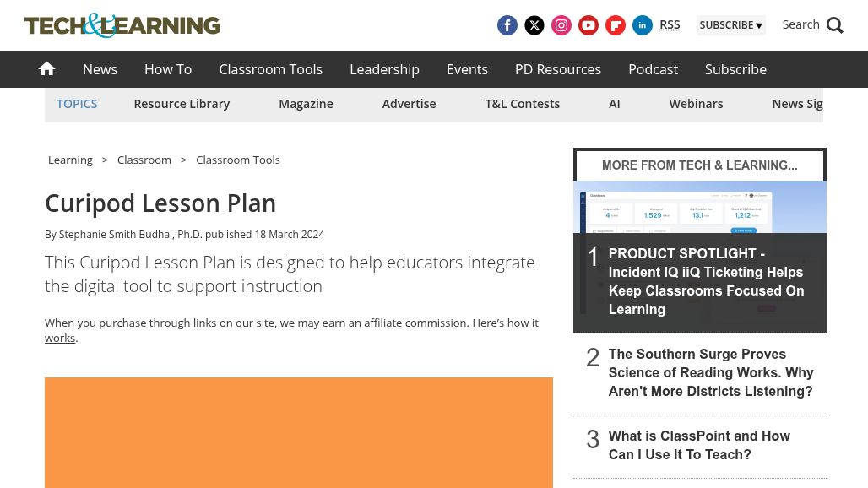Select Classroom Tools in navigation bar
Viewport: 868px width, 488px height.
[271, 69]
